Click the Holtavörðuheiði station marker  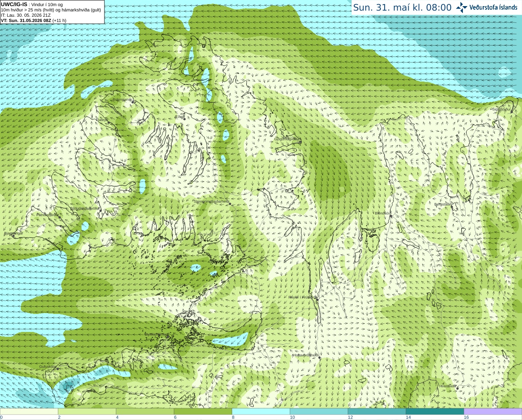(x=319, y=358)
